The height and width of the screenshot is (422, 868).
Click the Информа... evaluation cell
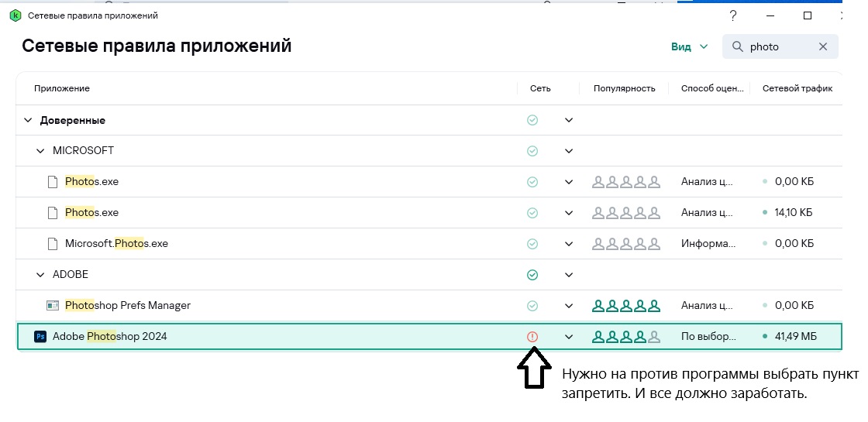point(708,243)
